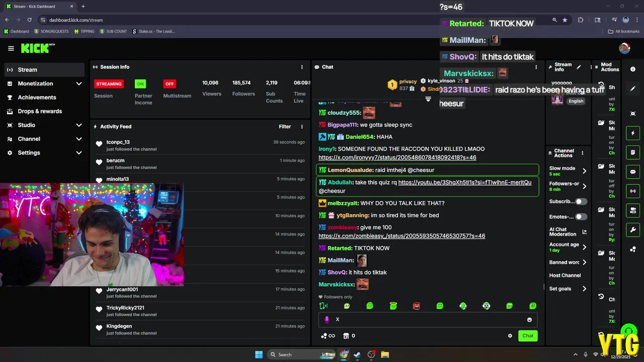Expand Studio sidebar chevron
Image resolution: width=644 pixels, height=362 pixels.
[x=79, y=125]
